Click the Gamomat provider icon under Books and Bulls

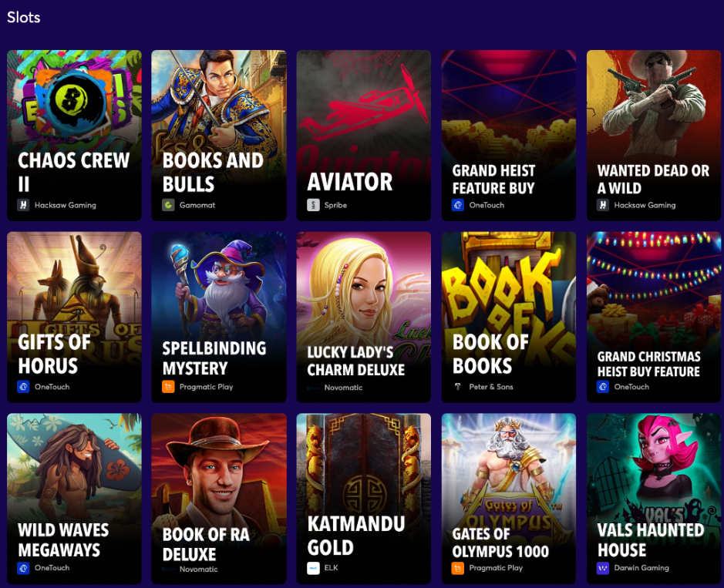[168, 205]
